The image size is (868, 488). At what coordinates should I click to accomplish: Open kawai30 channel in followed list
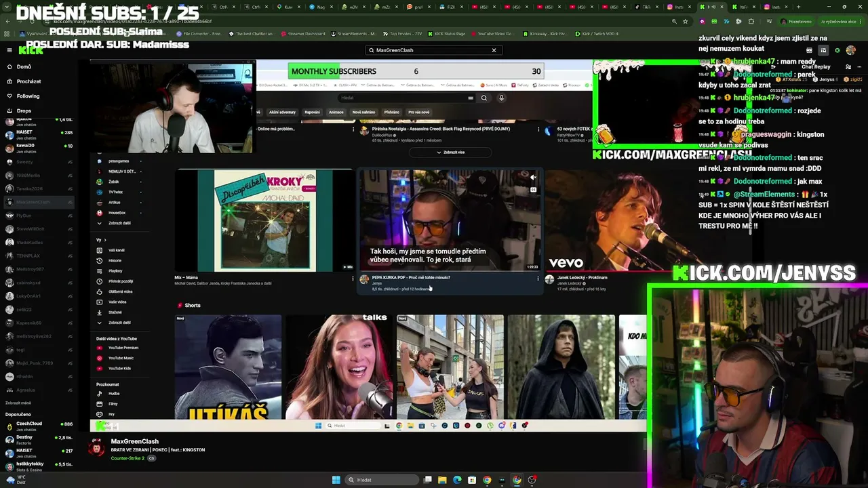coord(39,148)
